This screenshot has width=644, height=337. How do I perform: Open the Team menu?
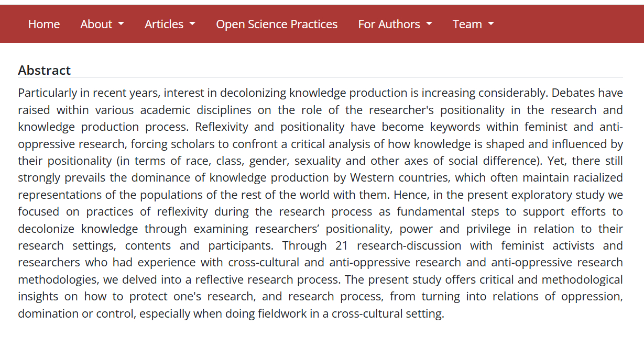click(x=467, y=24)
